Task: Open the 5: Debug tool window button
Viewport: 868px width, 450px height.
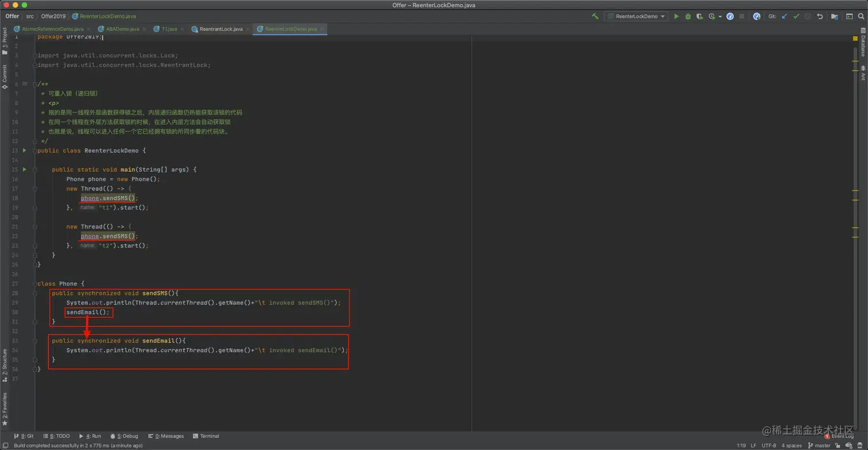Action: (124, 436)
